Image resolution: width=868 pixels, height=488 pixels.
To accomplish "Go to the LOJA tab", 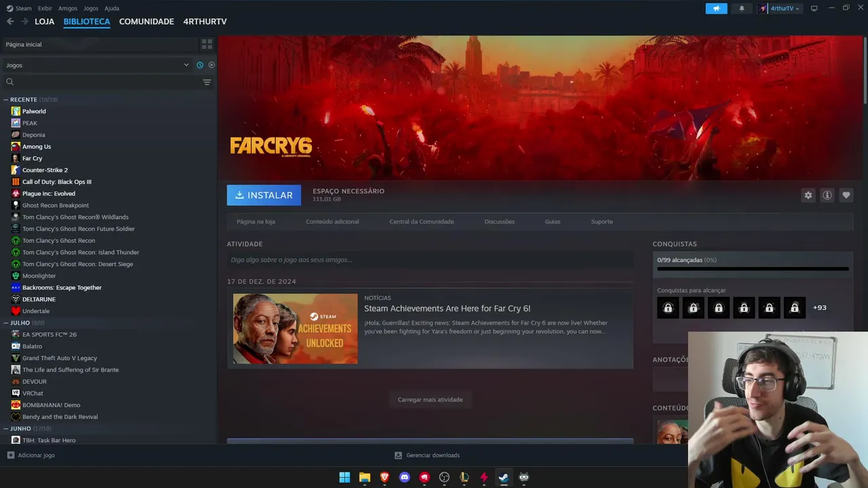I will click(x=45, y=22).
